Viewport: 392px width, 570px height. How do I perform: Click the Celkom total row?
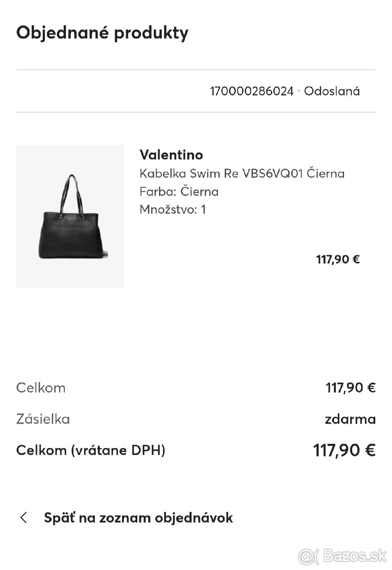41,388
